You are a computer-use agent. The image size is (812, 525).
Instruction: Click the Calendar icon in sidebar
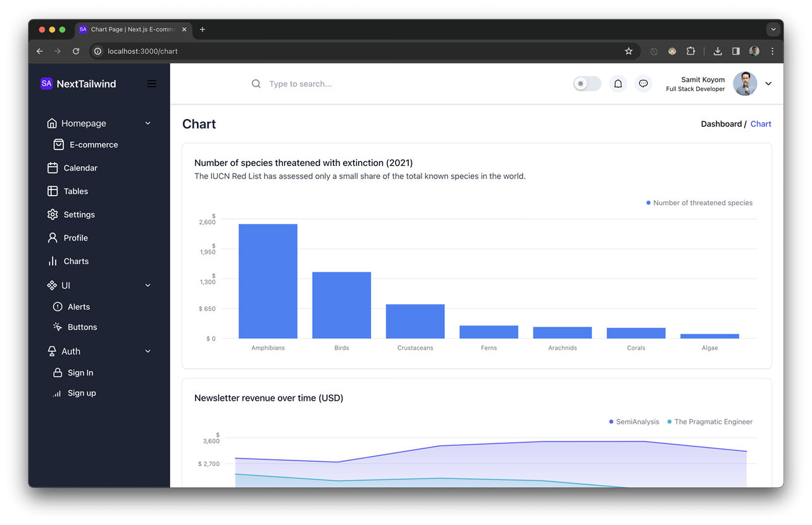point(53,168)
